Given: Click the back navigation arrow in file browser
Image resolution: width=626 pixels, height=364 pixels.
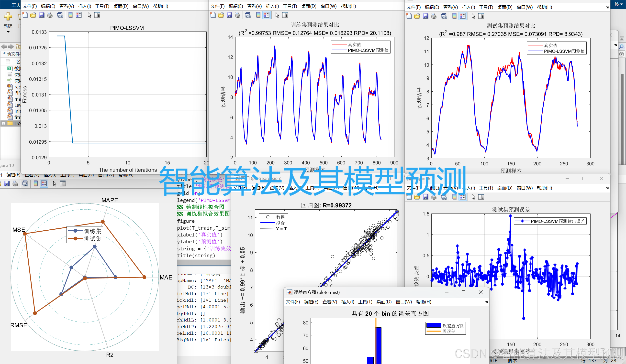Looking at the screenshot, I should pyautogui.click(x=4, y=47).
